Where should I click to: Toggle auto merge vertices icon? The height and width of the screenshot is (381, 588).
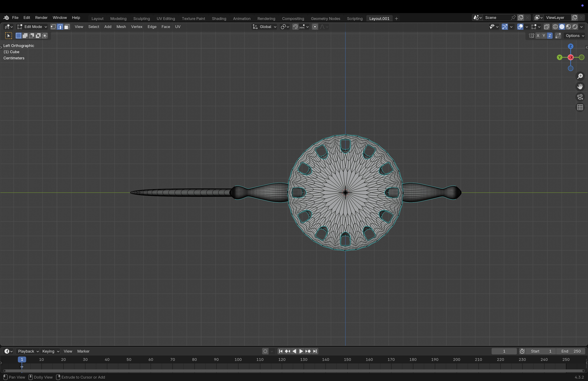[x=558, y=36]
